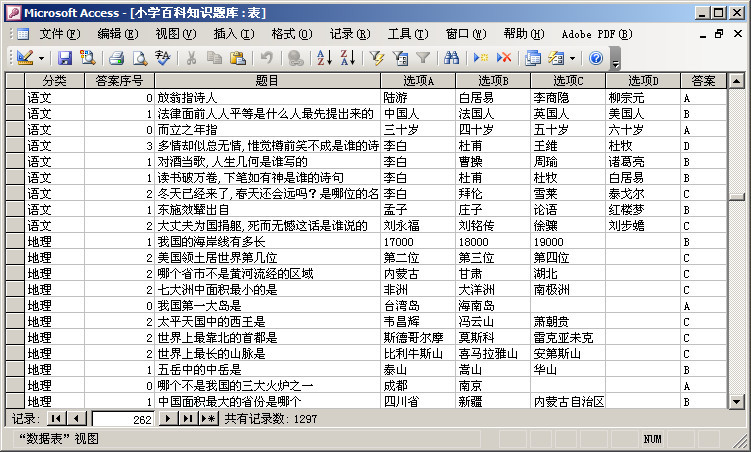751x452 pixels.
Task: Open the 工具(T) menu
Action: 408,34
